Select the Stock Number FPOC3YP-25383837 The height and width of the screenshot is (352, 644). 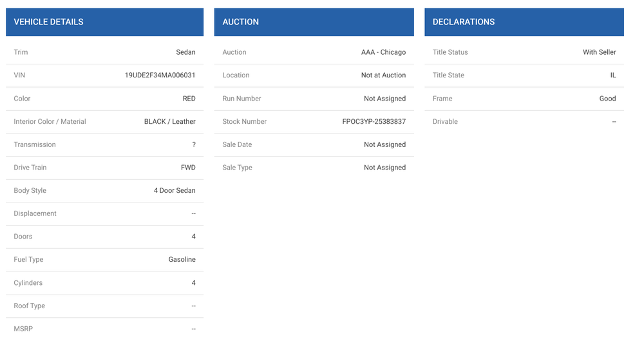click(374, 122)
